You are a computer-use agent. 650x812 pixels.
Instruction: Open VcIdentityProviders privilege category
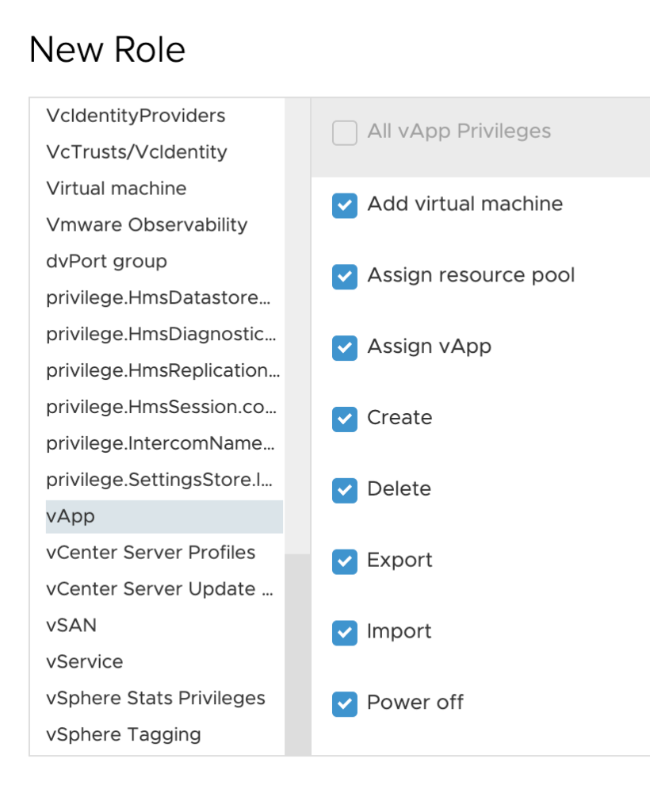(136, 116)
